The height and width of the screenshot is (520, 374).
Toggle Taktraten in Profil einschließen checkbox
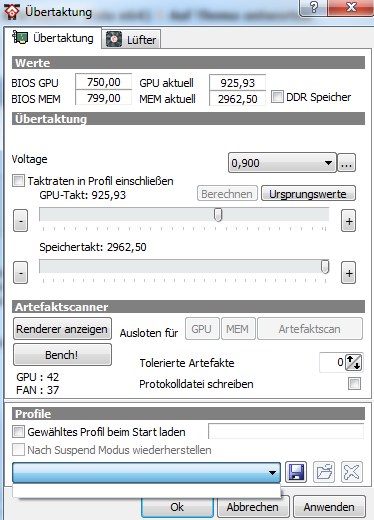click(18, 181)
